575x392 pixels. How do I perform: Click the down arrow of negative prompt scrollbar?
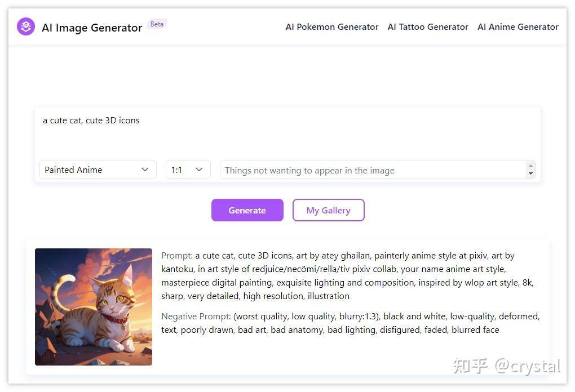(x=530, y=173)
